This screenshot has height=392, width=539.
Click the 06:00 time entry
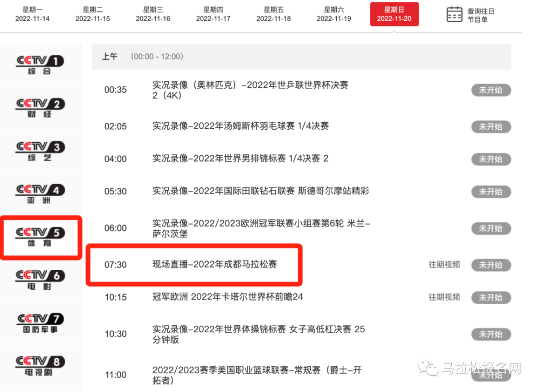115,228
